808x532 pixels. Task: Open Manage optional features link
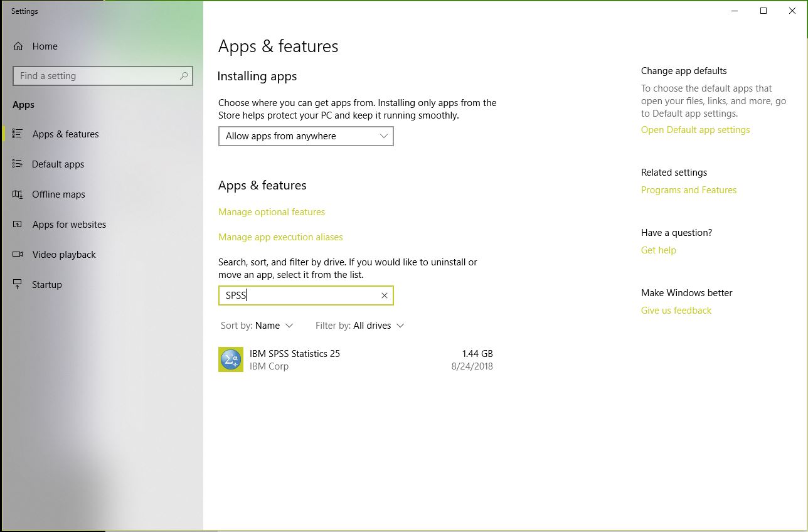272,212
